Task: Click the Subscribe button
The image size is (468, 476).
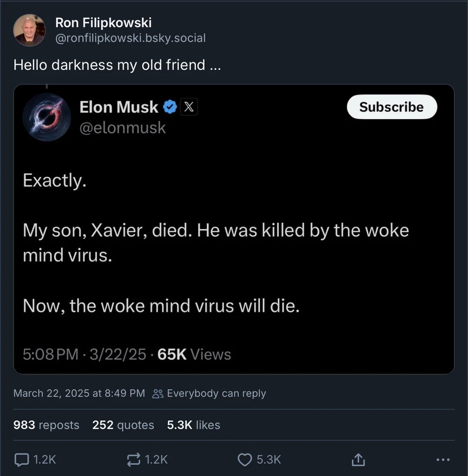Action: [x=392, y=107]
